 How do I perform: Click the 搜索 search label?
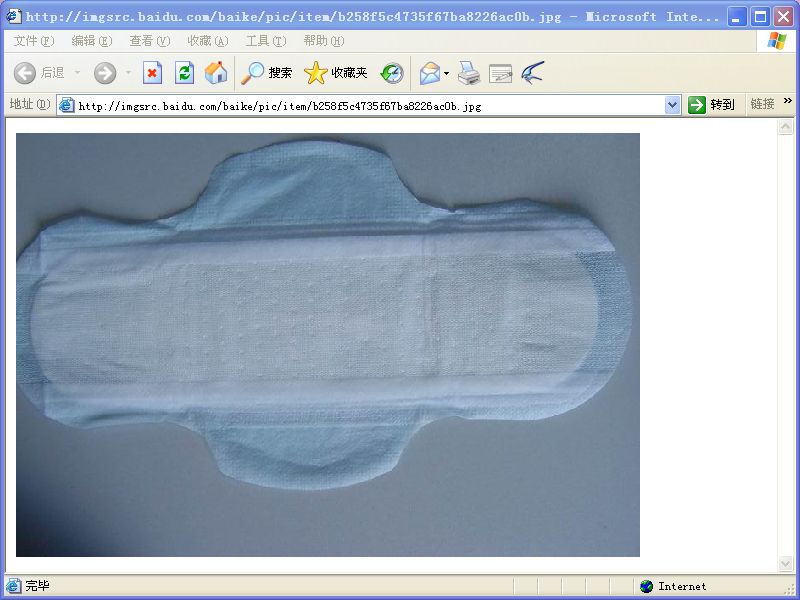click(x=280, y=73)
